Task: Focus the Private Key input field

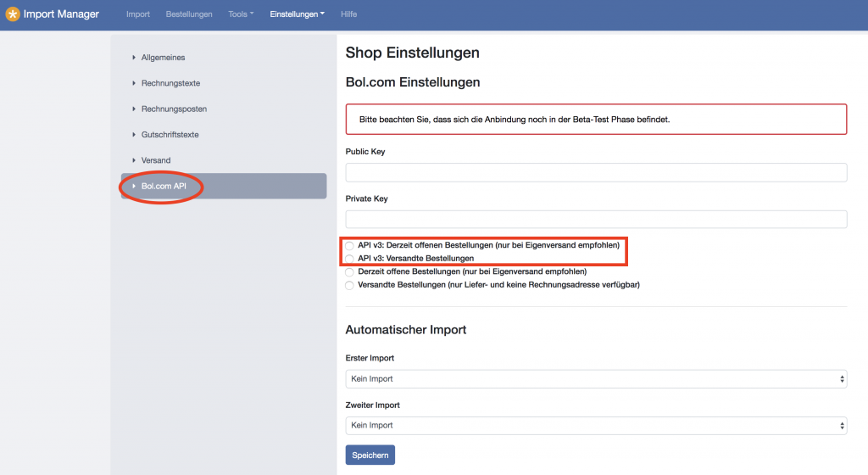Action: point(596,219)
